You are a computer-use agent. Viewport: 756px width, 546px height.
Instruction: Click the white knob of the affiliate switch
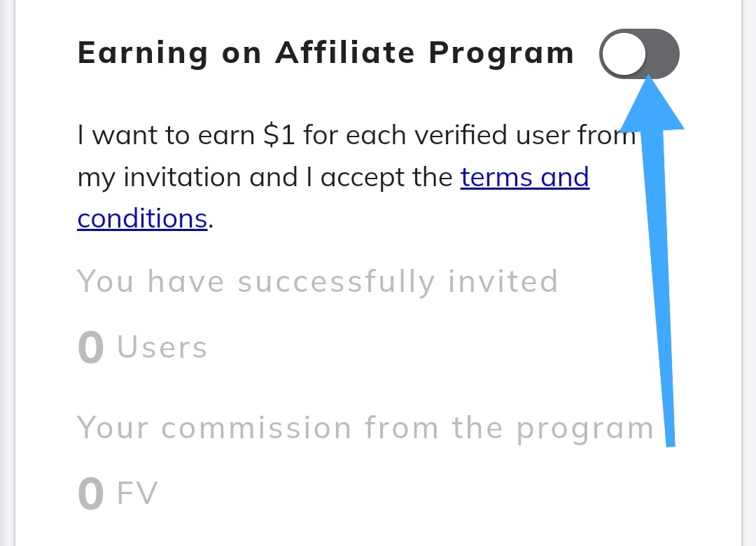point(624,53)
